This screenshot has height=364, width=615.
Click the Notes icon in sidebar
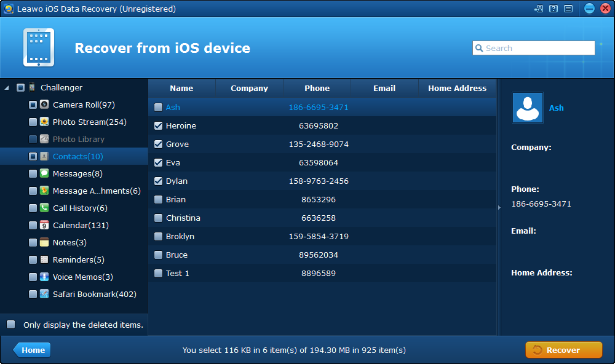[x=44, y=242]
